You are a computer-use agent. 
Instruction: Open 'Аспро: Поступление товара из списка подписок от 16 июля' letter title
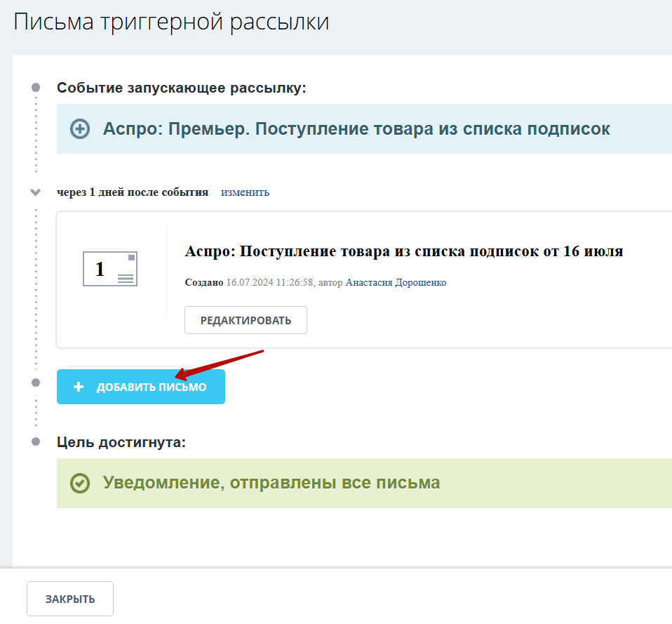coord(404,251)
